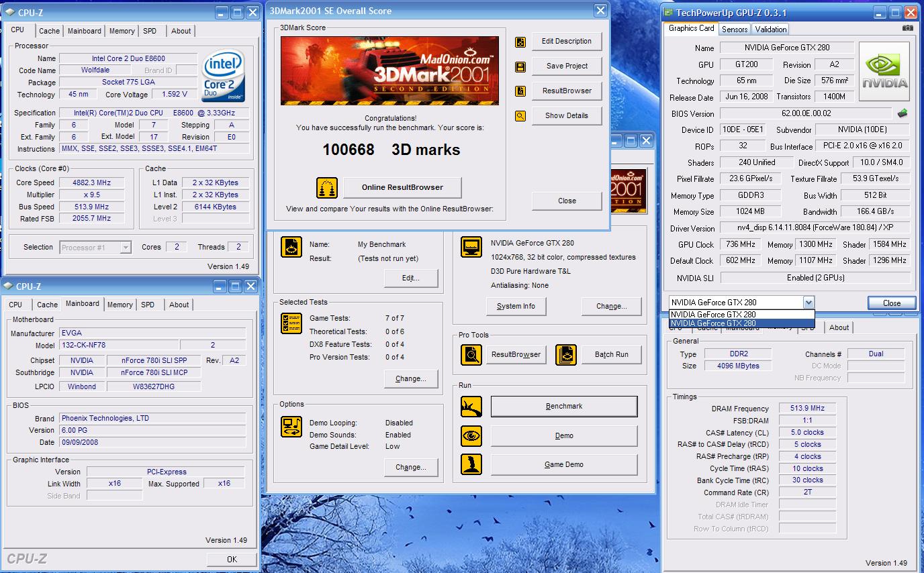Image resolution: width=924 pixels, height=573 pixels.
Task: Click the System Info button
Action: click(516, 306)
